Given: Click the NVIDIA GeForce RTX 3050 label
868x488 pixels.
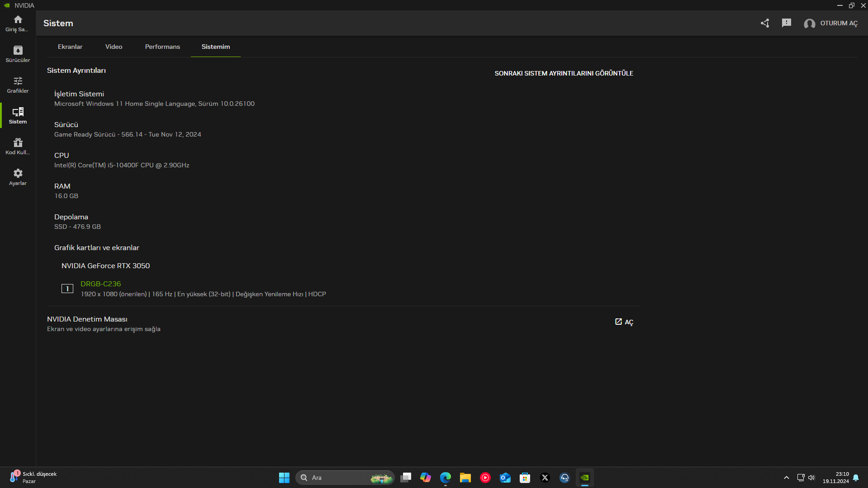Looking at the screenshot, I should pos(105,266).
